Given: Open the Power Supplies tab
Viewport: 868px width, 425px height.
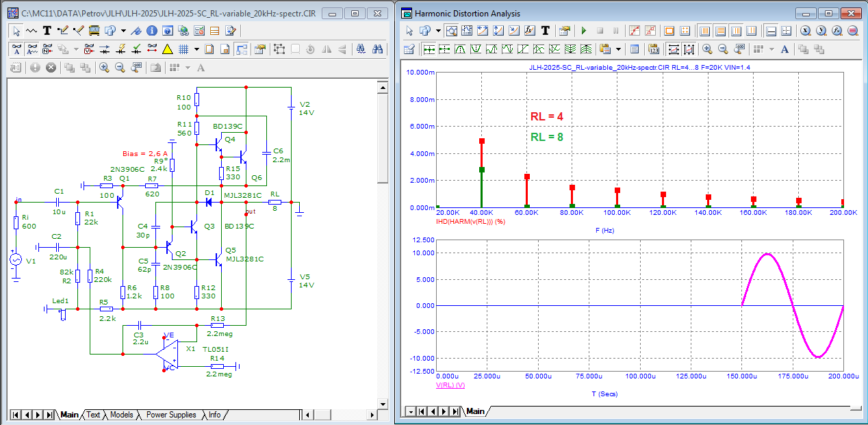Looking at the screenshot, I should 170,415.
